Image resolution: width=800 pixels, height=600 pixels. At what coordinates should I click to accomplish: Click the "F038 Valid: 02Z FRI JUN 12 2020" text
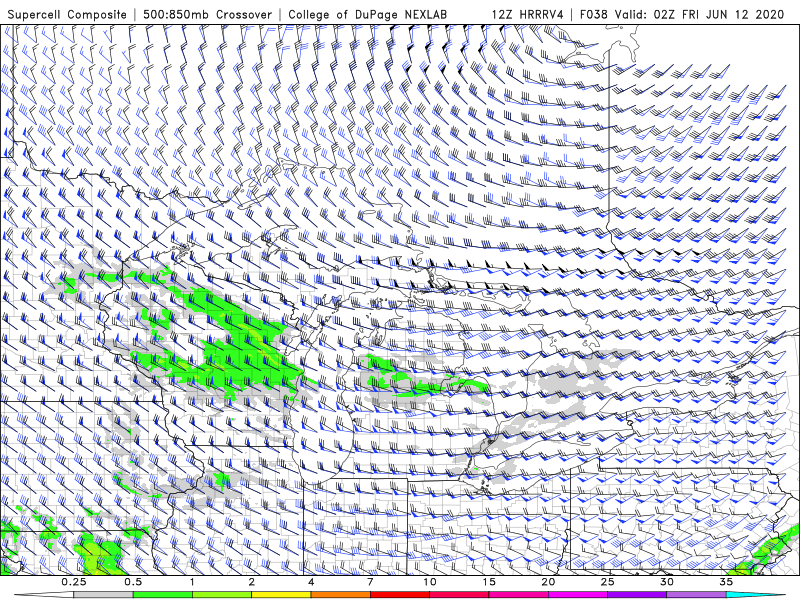pyautogui.click(x=682, y=14)
